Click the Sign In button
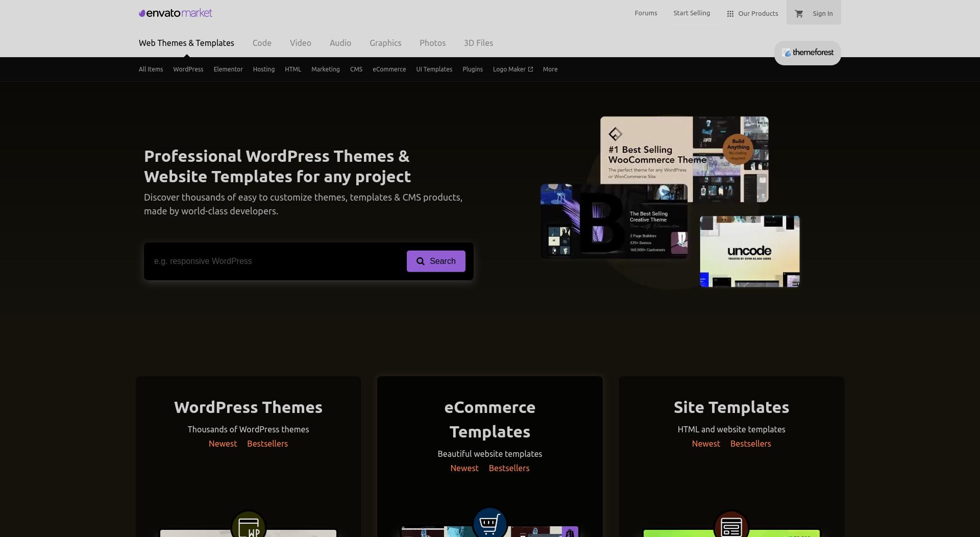980x537 pixels. click(x=823, y=14)
